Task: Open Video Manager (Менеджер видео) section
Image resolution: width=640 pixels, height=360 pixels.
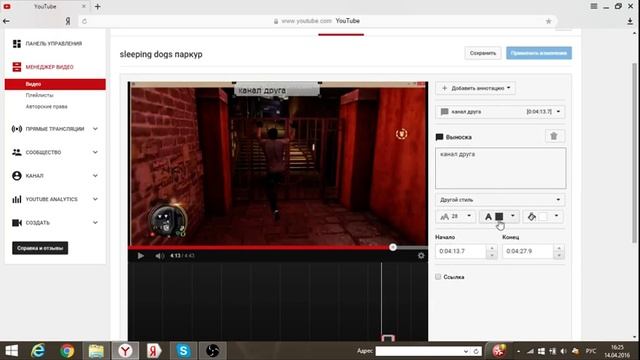Action: pos(43,67)
